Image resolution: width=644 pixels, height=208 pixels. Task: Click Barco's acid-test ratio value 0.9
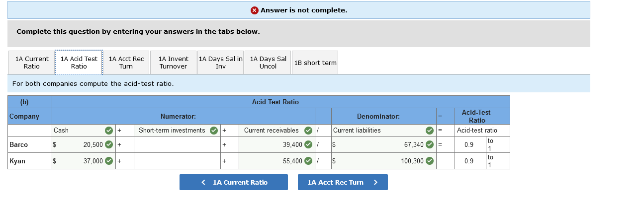pyautogui.click(x=470, y=144)
